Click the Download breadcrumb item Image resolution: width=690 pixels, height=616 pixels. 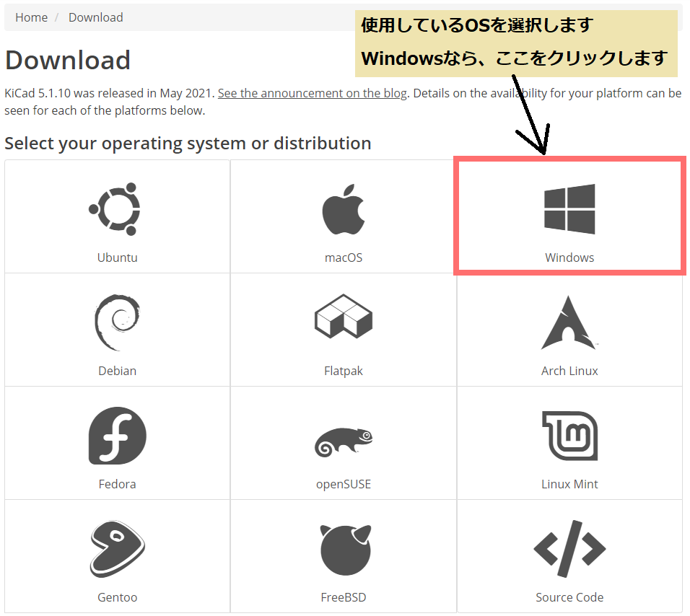click(x=96, y=17)
